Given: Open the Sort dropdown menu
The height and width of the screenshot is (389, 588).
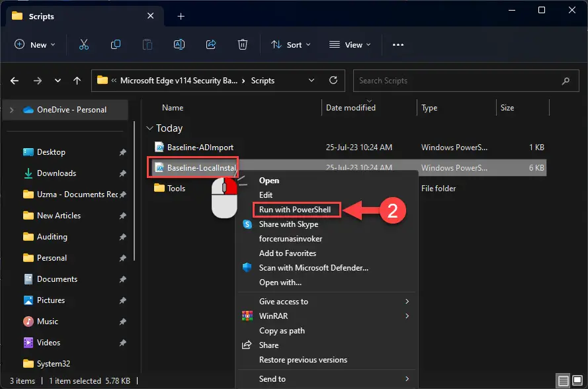Looking at the screenshot, I should pos(291,44).
